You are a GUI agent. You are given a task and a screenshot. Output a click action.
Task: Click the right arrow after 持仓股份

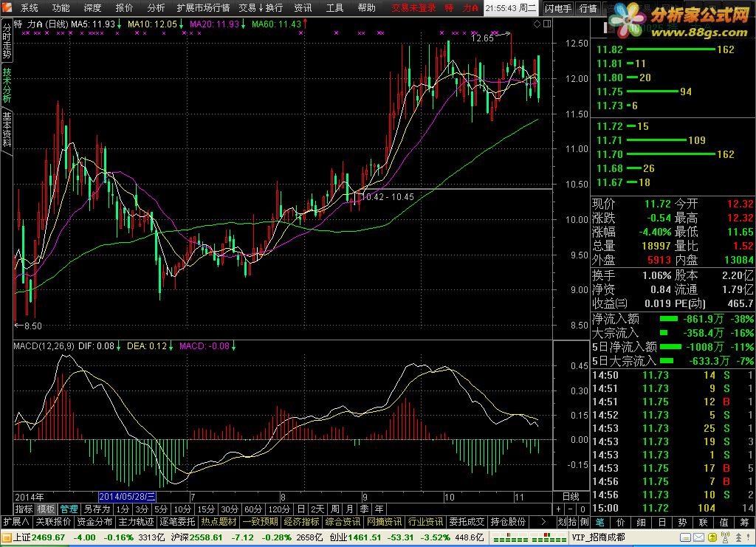(x=543, y=522)
